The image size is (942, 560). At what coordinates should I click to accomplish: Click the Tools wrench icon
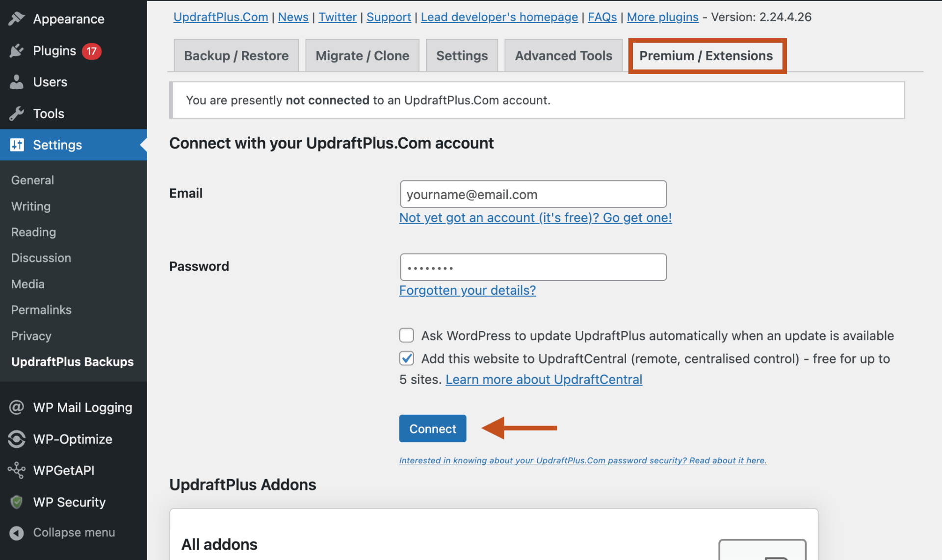(17, 113)
